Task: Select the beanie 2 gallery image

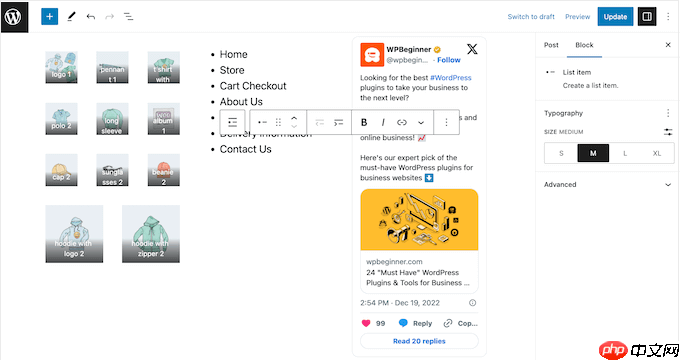Action: pos(163,170)
